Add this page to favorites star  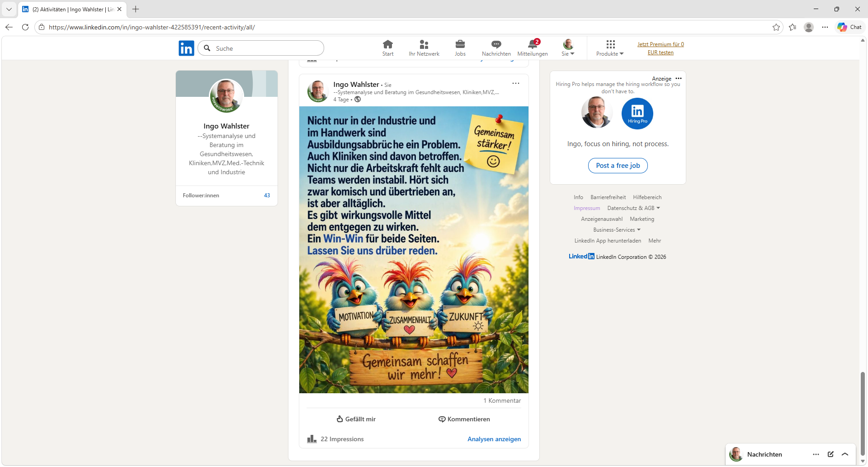pyautogui.click(x=776, y=27)
